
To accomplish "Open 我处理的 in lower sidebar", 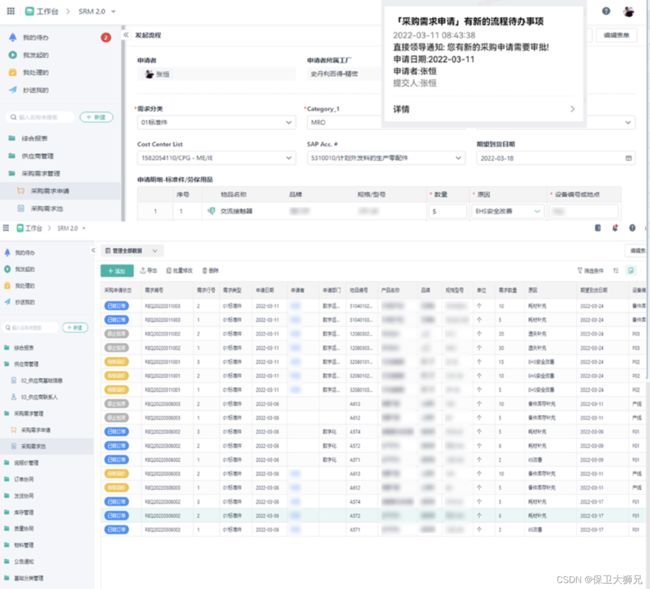I will pos(20,286).
